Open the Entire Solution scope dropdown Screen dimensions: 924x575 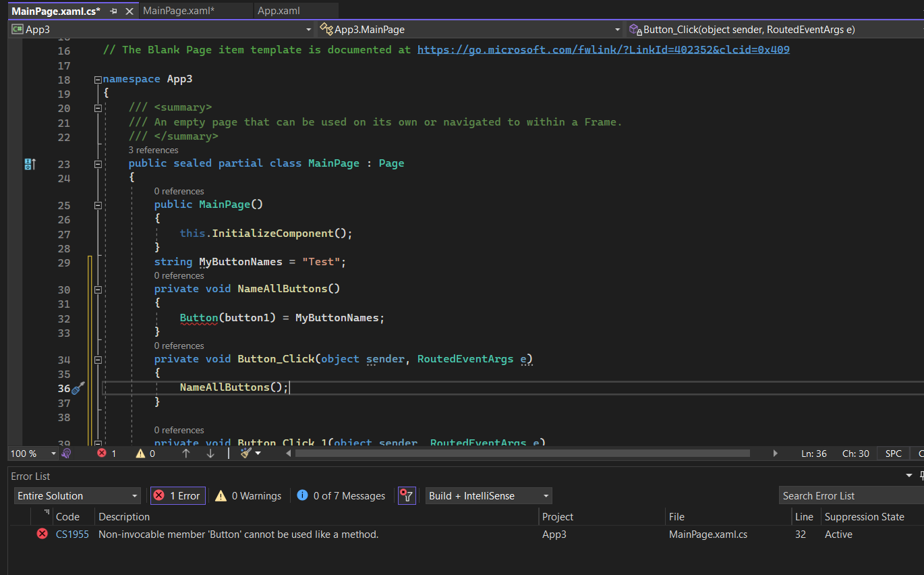click(x=77, y=496)
